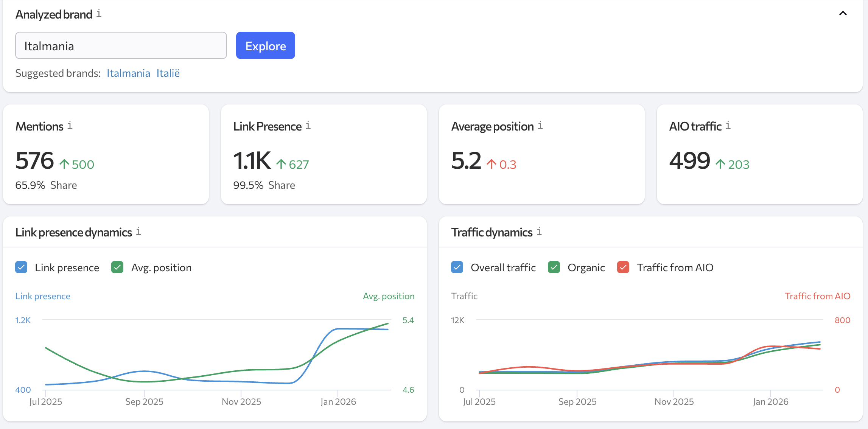868x429 pixels.
Task: Click info icon next to Traffic dynamics
Action: [539, 232]
